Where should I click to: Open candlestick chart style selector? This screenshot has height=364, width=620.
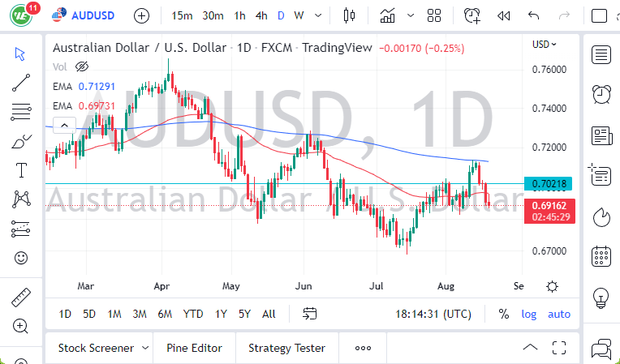click(351, 15)
